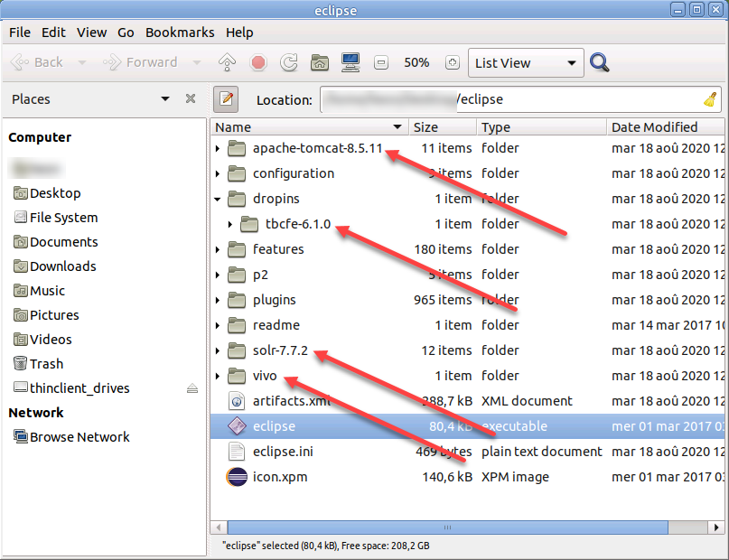
Task: Click the horizontal scrollbar thumb
Action: click(x=448, y=527)
